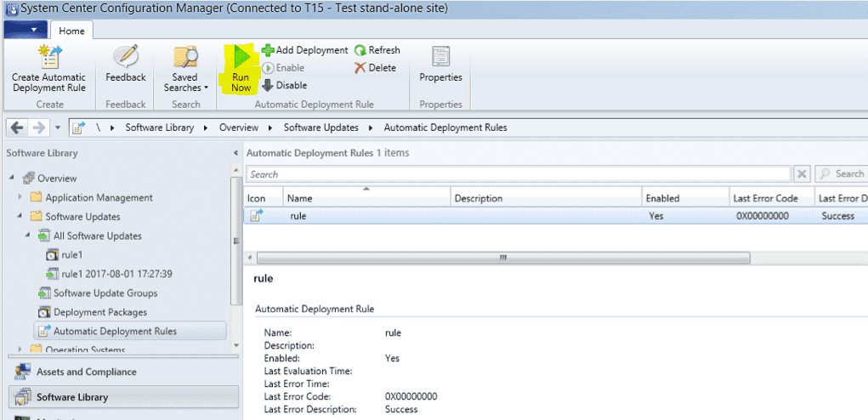Select Automatic Deployment Rules tree node
The width and height of the screenshot is (868, 420).
coord(131,331)
